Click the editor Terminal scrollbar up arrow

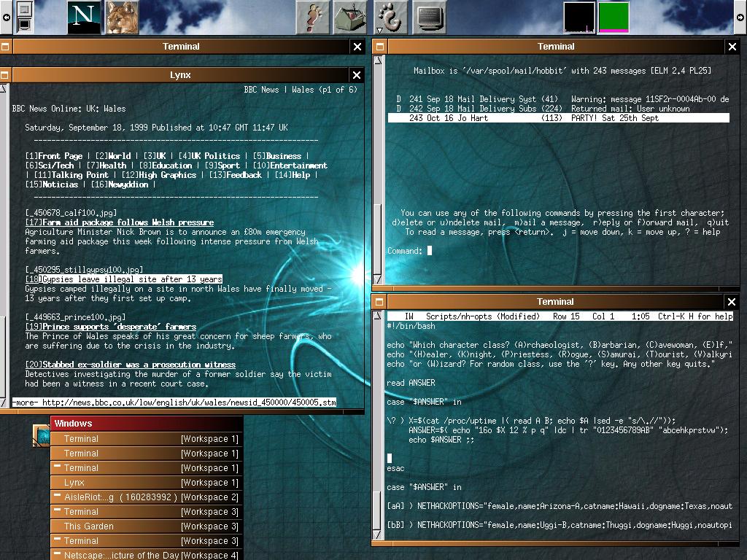coord(377,316)
